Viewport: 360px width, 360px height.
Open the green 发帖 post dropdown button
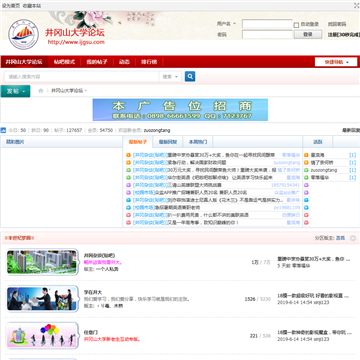tap(15, 91)
